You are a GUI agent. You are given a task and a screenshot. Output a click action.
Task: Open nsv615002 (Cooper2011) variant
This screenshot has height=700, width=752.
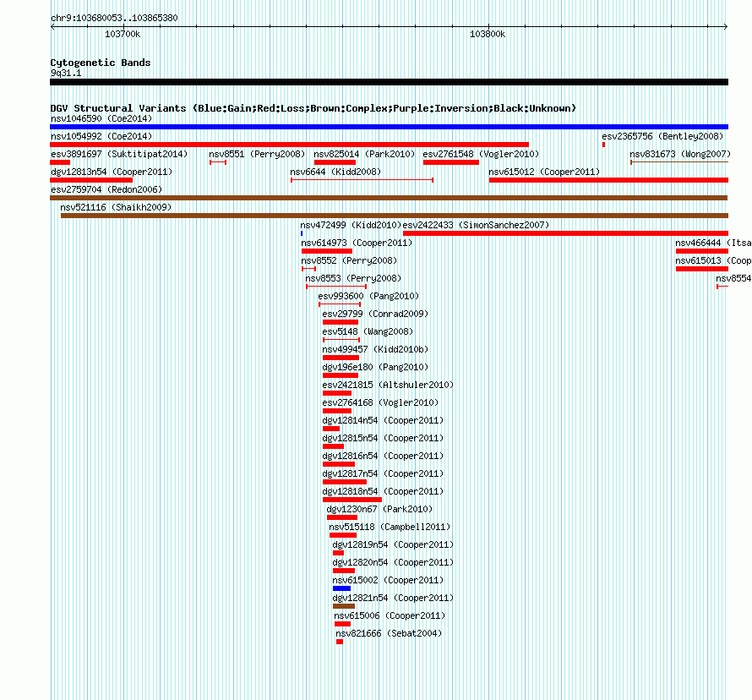(388, 580)
